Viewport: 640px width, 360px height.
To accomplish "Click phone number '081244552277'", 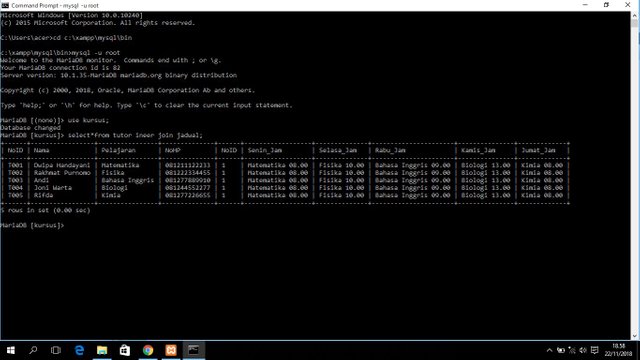I will coord(188,188).
